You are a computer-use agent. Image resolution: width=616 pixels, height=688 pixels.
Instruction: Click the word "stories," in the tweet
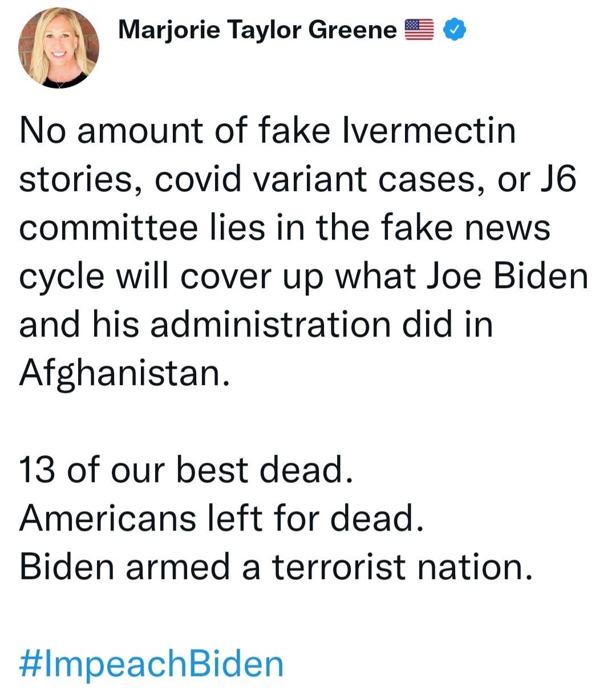pyautogui.click(x=80, y=179)
